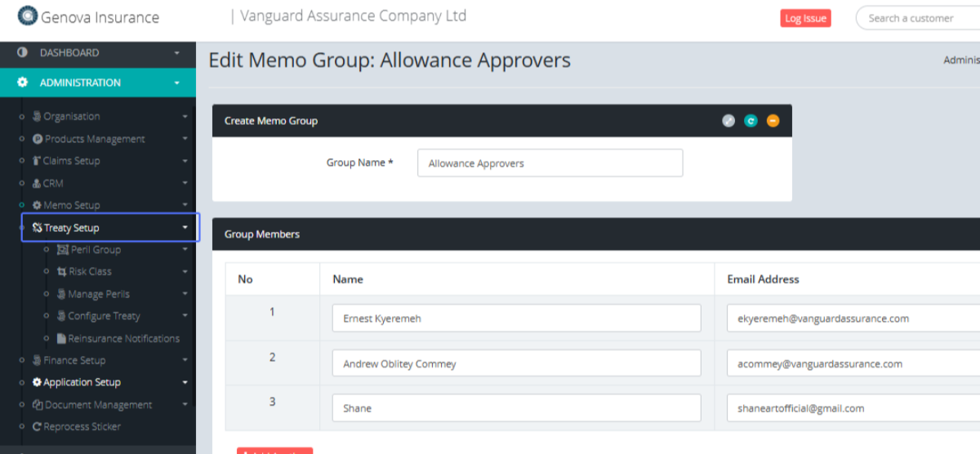The width and height of the screenshot is (980, 454).
Task: Click the orange collapse icon in Create Memo Group header
Action: (x=773, y=121)
